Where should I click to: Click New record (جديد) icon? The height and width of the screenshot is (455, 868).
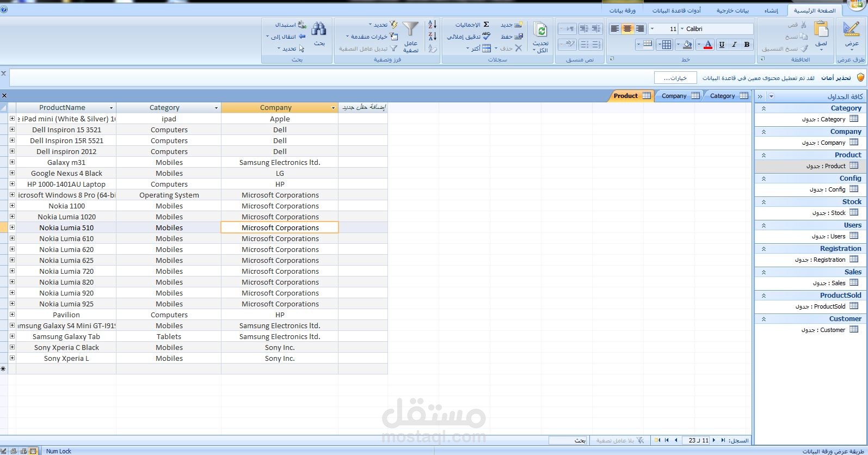[x=519, y=24]
